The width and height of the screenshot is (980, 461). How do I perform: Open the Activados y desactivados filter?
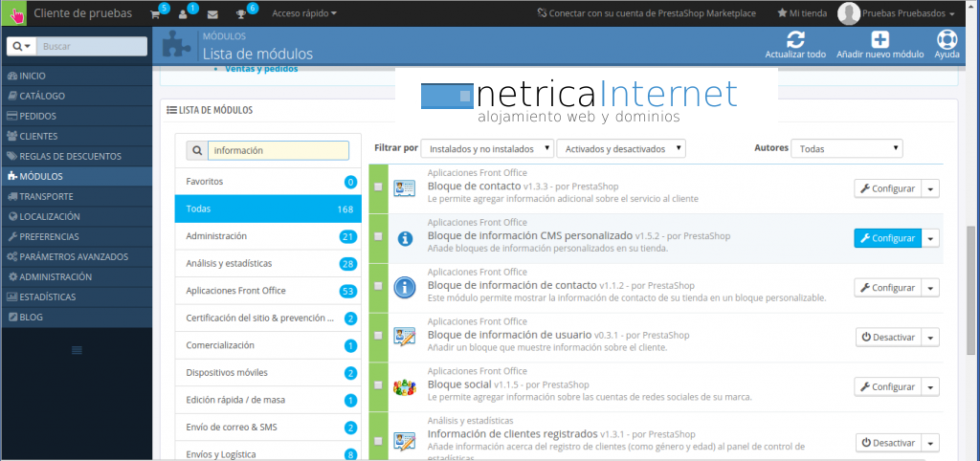tap(621, 148)
